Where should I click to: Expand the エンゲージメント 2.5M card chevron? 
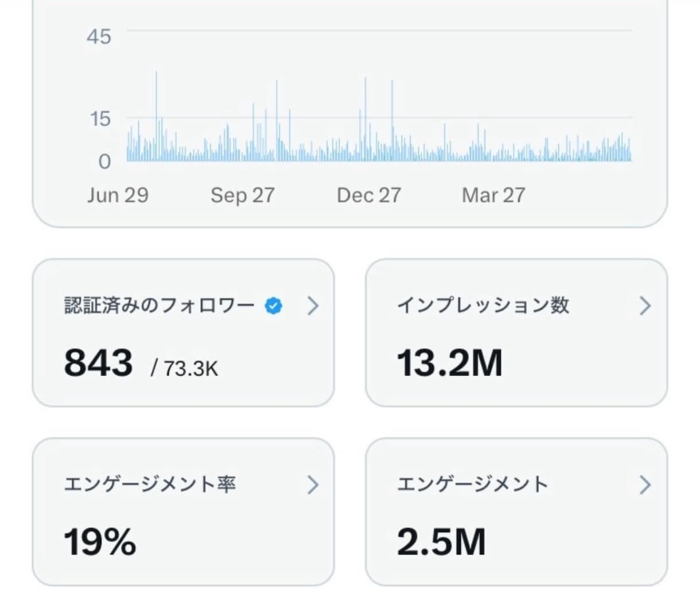pyautogui.click(x=645, y=485)
